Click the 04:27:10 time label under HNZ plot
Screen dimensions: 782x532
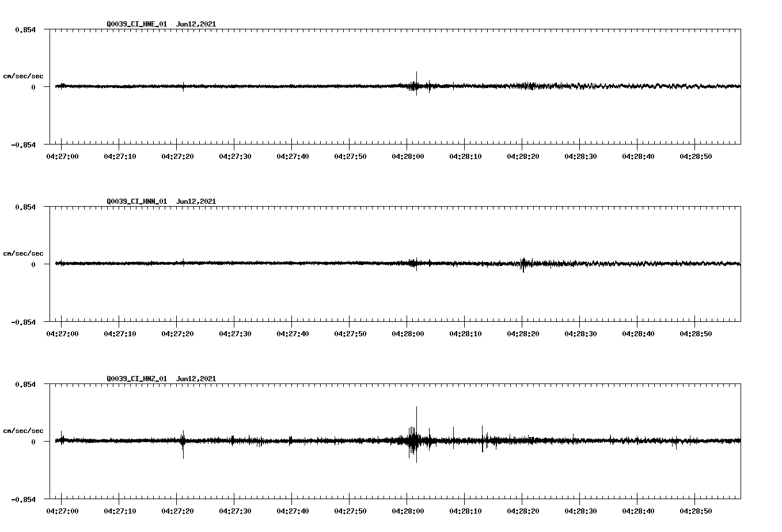(120, 511)
